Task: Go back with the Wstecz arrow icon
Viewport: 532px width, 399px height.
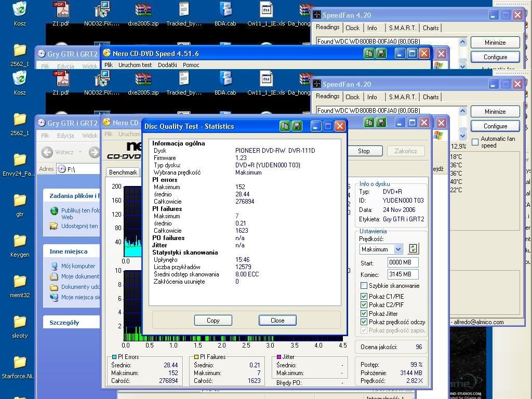Action: (47, 152)
